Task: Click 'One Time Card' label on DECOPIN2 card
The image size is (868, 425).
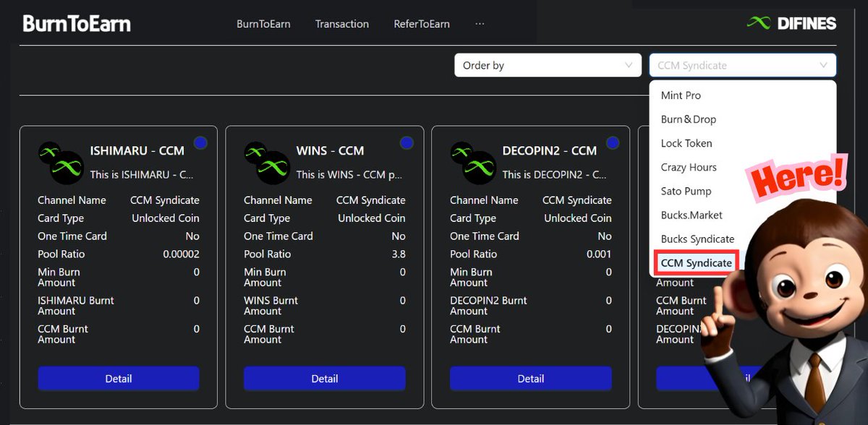Action: click(x=485, y=236)
